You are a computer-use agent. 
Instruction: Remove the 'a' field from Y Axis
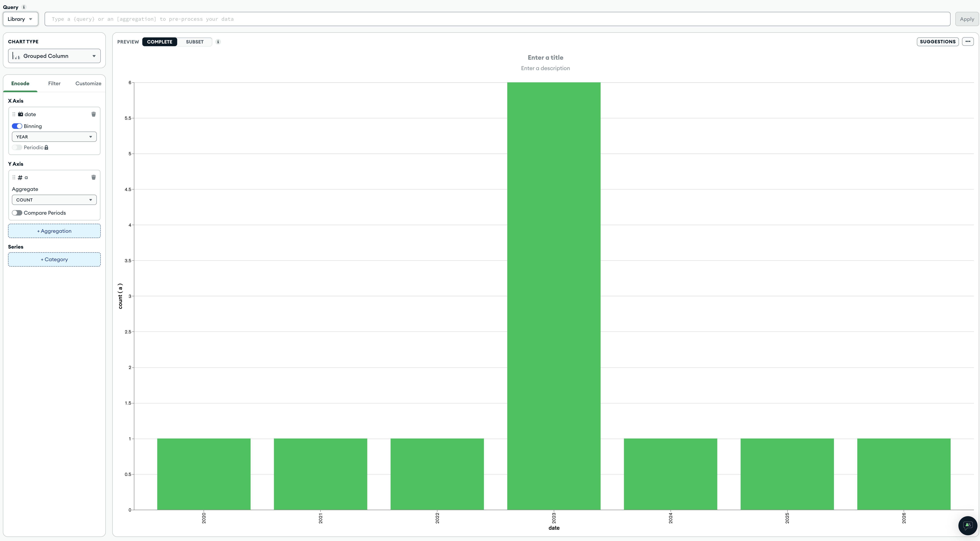(94, 177)
